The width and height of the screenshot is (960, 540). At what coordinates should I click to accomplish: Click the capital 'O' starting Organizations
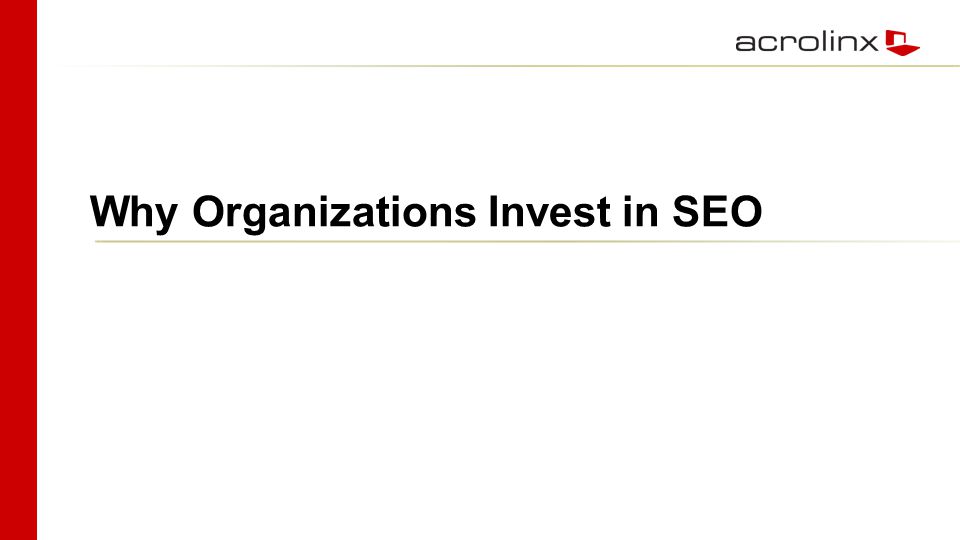click(x=210, y=211)
